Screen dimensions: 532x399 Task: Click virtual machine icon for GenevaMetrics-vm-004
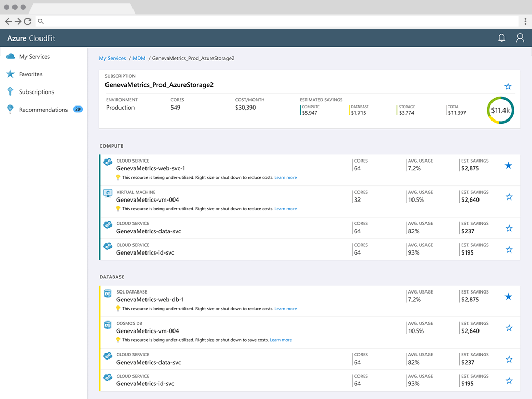[108, 193]
